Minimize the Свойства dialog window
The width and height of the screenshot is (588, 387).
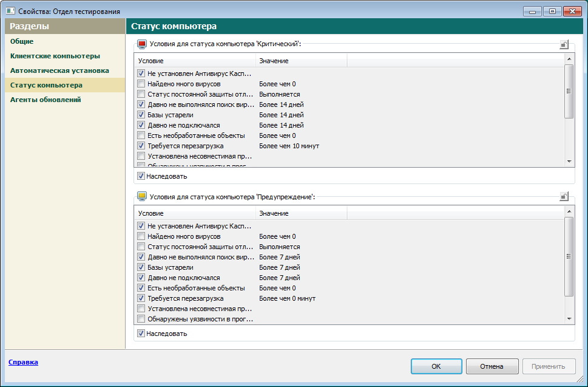(533, 12)
